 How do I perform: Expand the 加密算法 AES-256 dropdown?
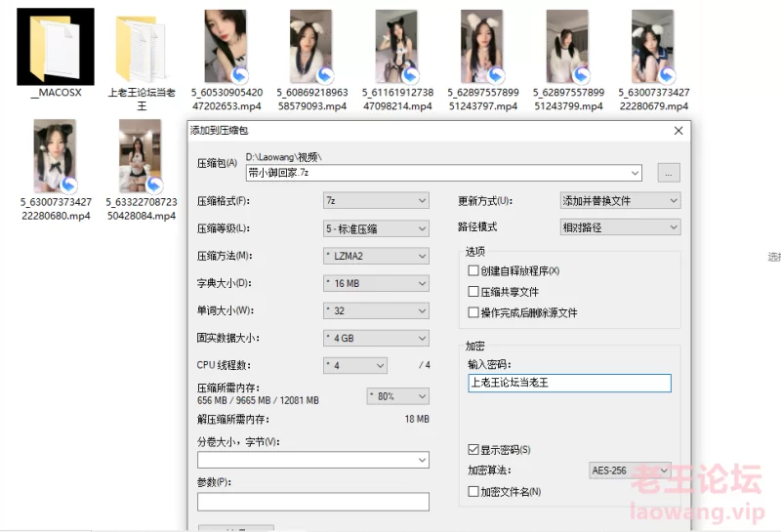[630, 471]
